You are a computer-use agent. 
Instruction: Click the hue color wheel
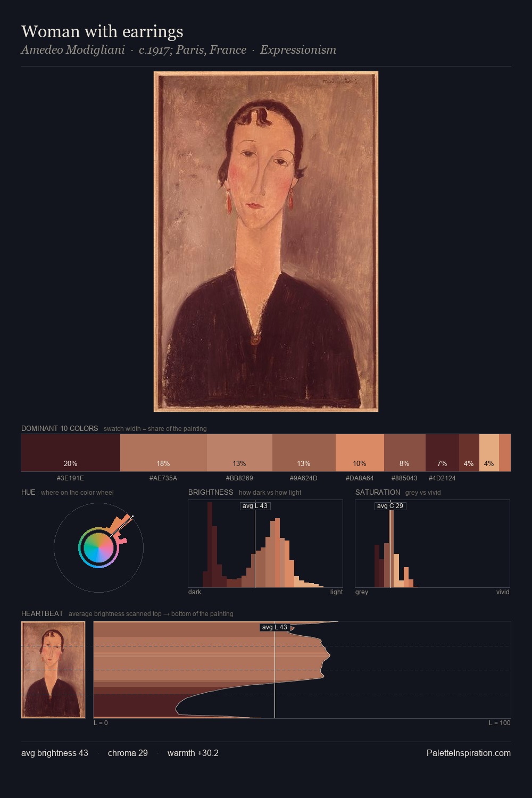click(x=98, y=547)
